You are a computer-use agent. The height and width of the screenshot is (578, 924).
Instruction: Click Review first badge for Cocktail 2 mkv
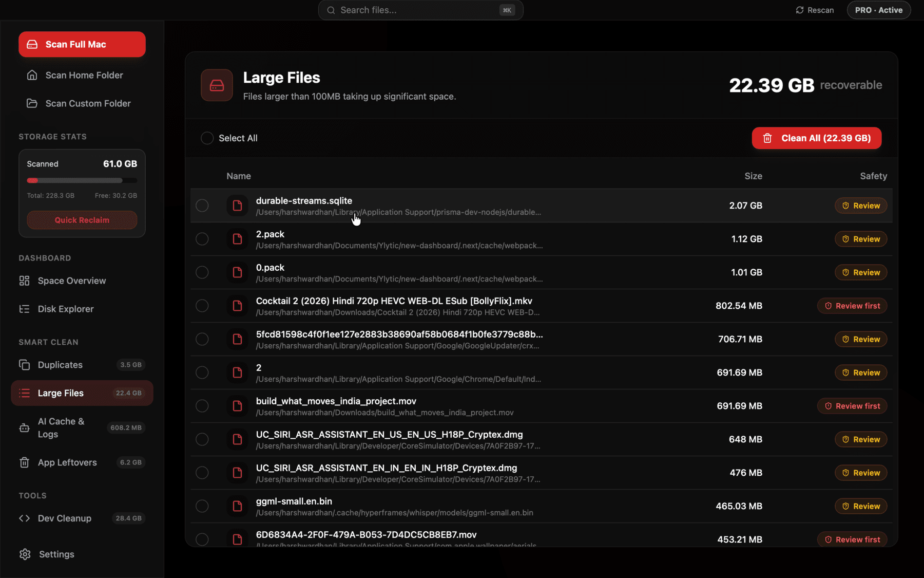(x=852, y=306)
